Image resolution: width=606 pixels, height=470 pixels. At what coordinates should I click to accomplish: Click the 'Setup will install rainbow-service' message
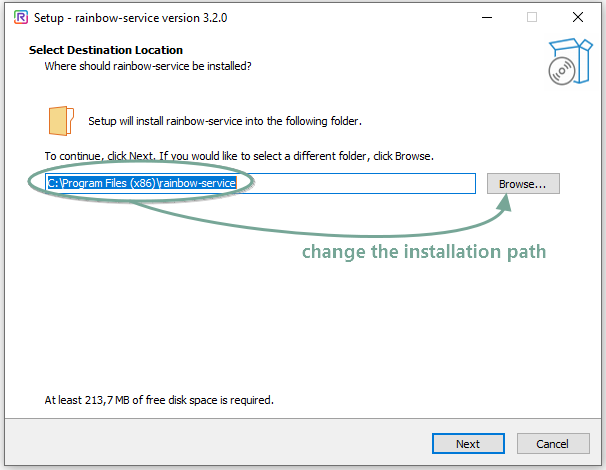click(x=225, y=121)
